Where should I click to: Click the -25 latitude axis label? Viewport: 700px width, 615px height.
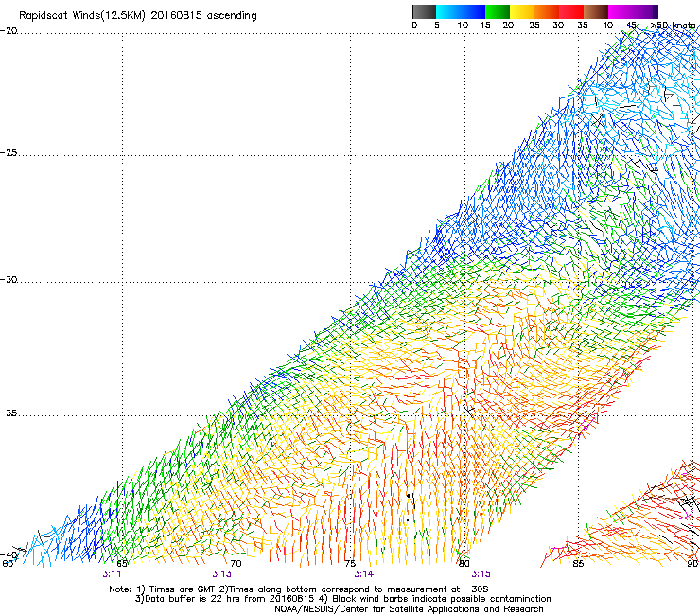9,152
